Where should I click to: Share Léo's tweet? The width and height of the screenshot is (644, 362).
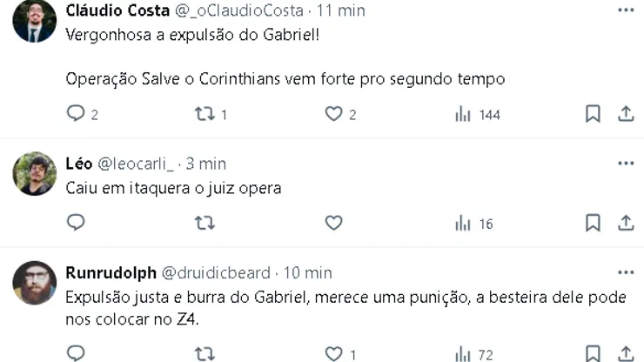(x=626, y=223)
